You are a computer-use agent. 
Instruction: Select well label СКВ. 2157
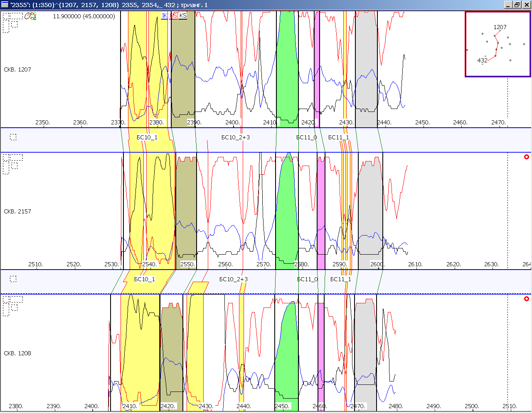17,211
